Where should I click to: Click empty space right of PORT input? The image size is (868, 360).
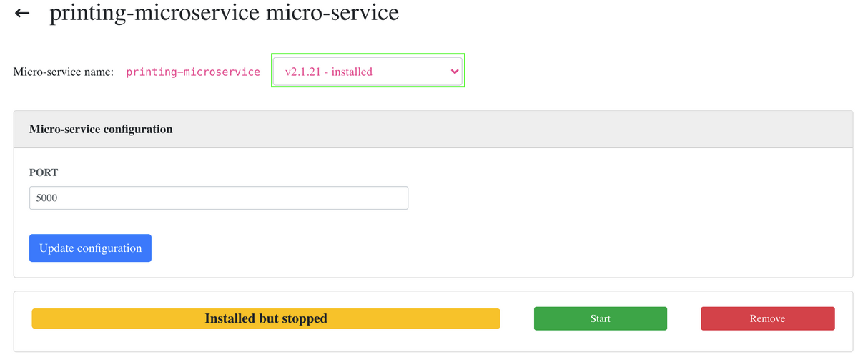pyautogui.click(x=629, y=198)
